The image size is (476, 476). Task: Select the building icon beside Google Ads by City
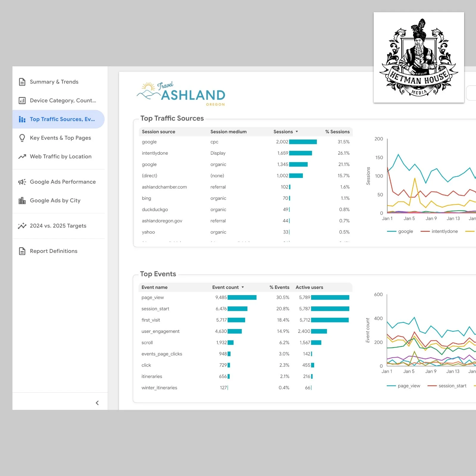click(22, 201)
